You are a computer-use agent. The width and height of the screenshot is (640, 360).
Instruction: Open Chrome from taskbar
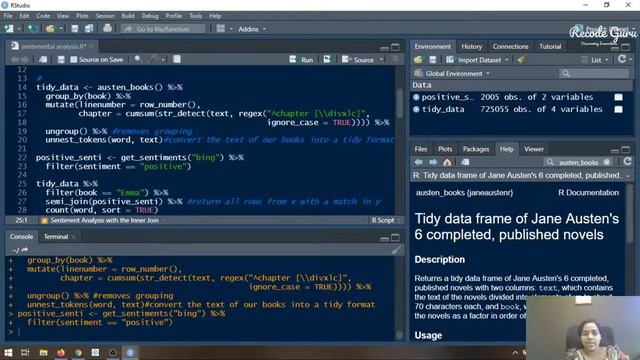click(78, 352)
